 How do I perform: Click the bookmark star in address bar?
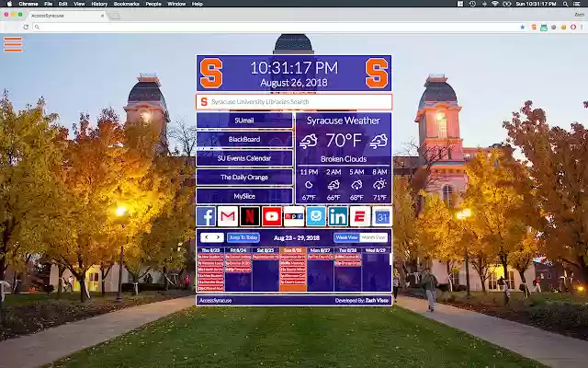pos(523,27)
